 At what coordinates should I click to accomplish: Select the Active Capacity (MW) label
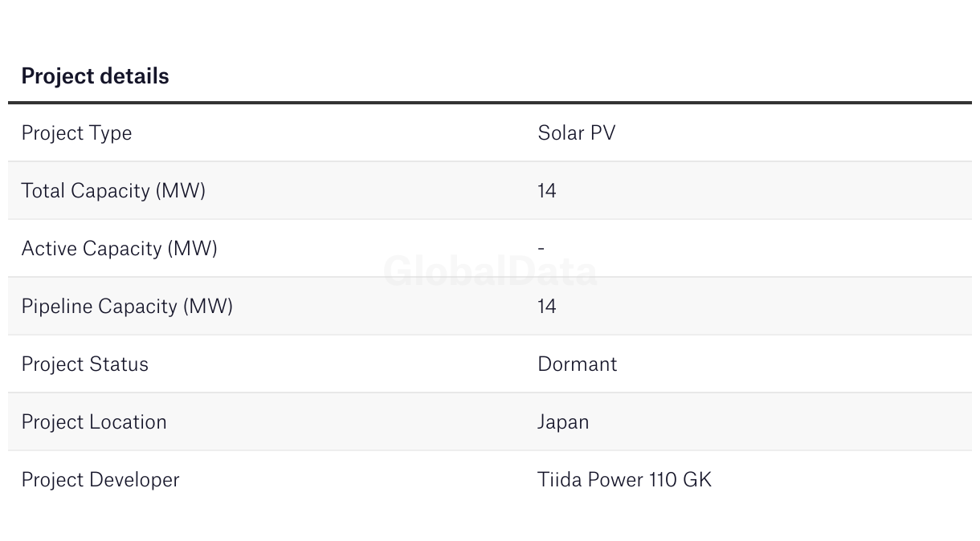tap(120, 249)
